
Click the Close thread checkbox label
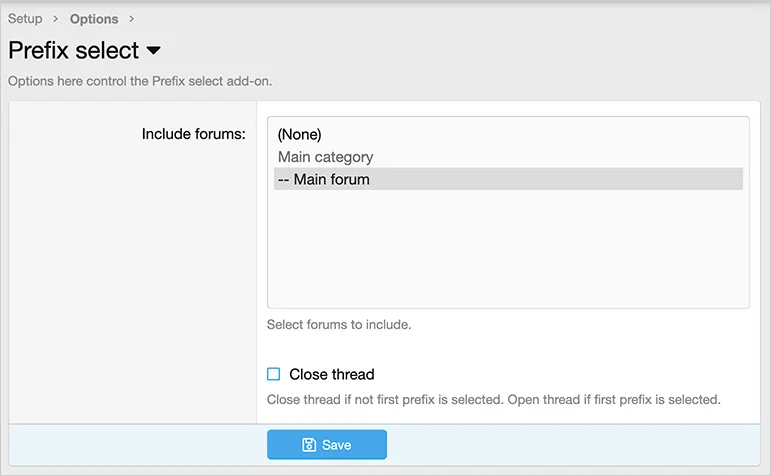click(331, 374)
